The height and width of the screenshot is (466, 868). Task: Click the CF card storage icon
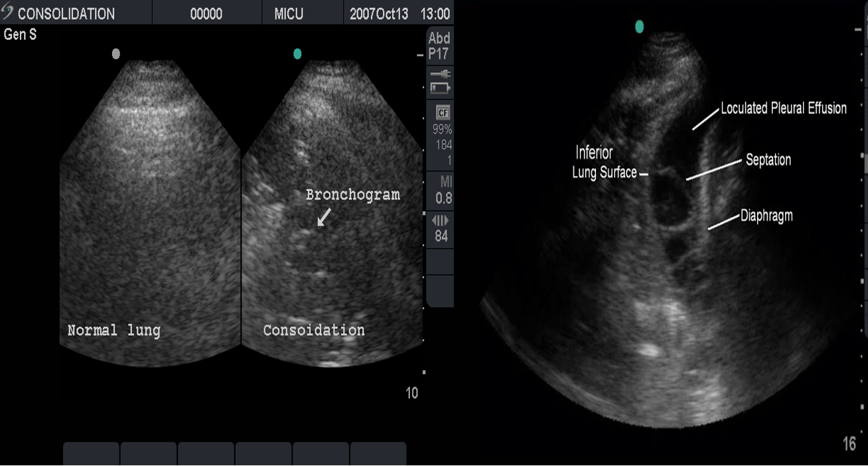[x=442, y=112]
